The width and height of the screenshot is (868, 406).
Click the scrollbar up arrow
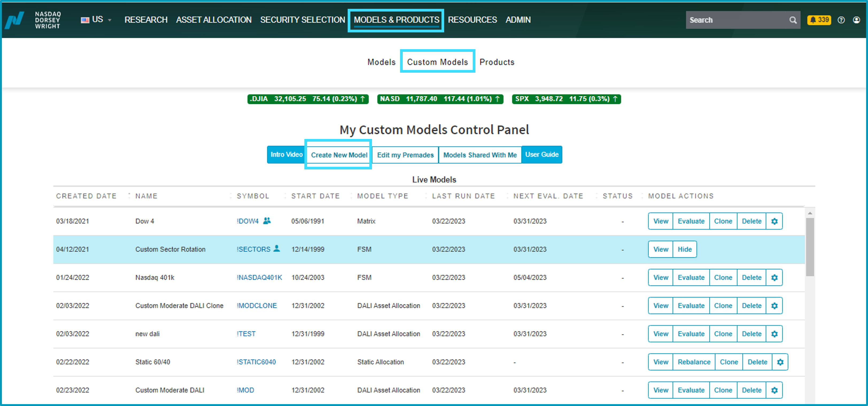pyautogui.click(x=810, y=213)
